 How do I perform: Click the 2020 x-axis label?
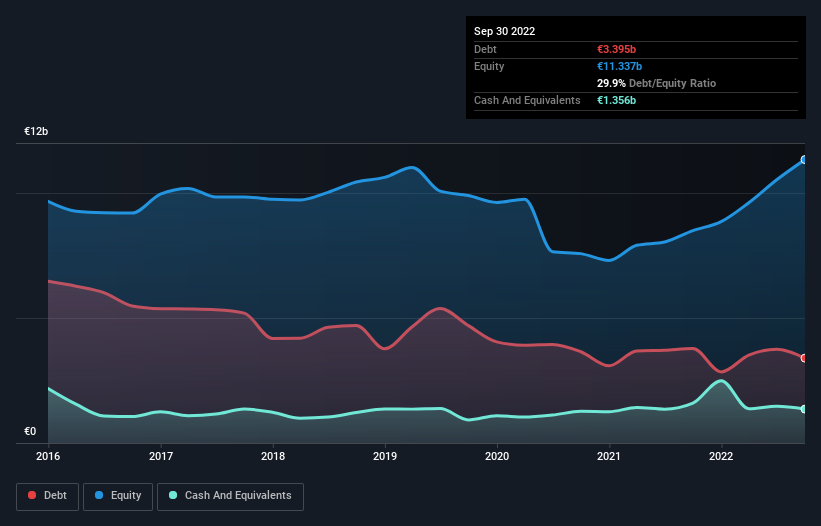[497, 456]
